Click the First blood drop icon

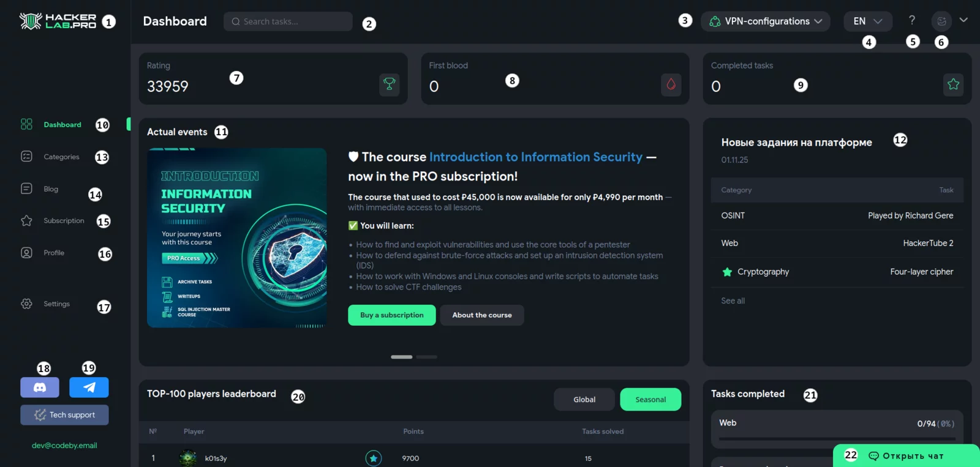pyautogui.click(x=671, y=84)
